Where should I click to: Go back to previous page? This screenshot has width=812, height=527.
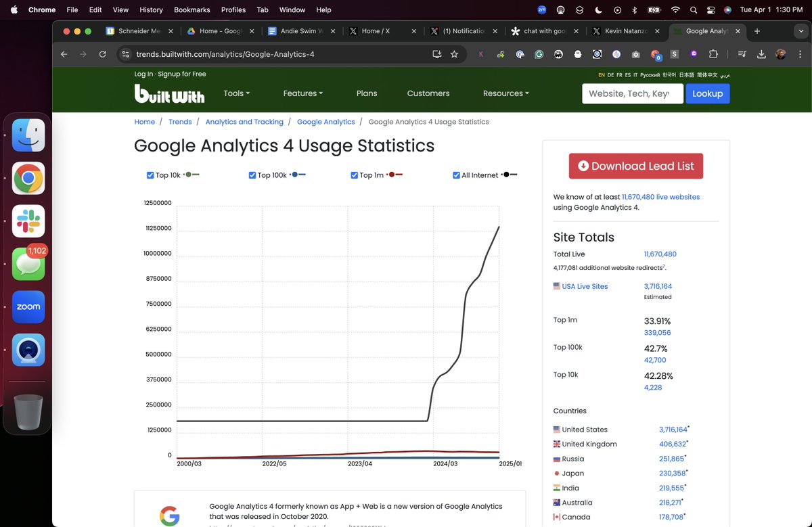[x=64, y=54]
